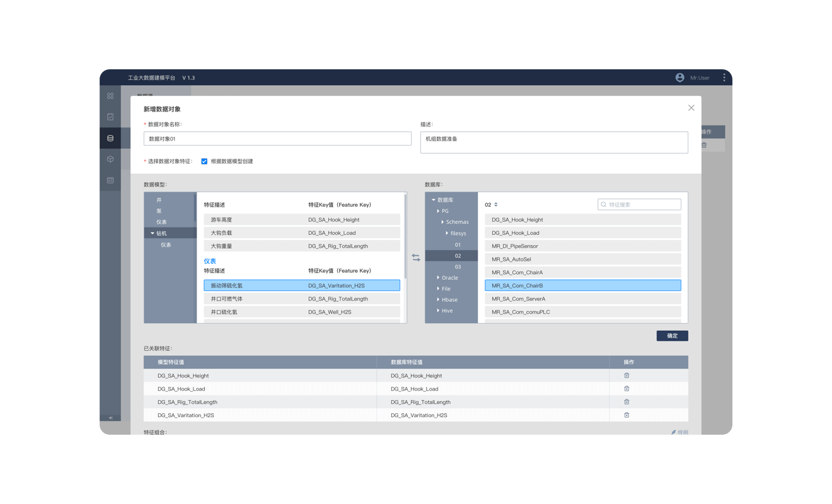Screen dimensions: 832x504
Task: Expand the Schemas tree node
Action: [442, 222]
